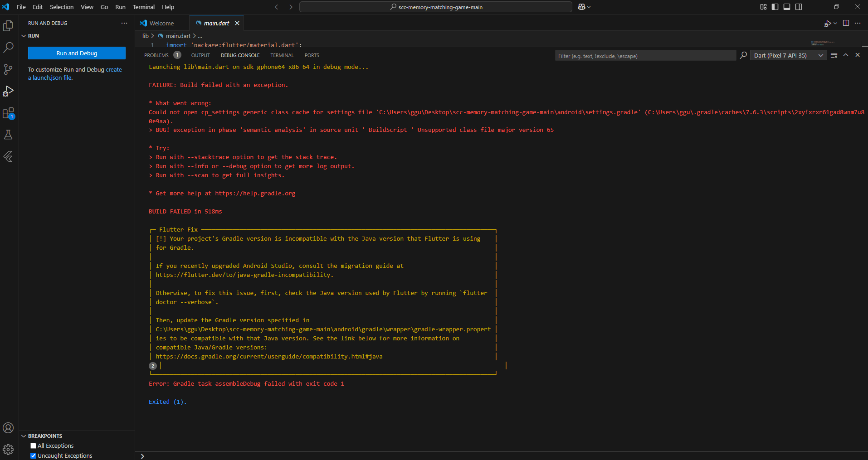Open the Copilot dropdown arrow
868x460 pixels.
589,7
